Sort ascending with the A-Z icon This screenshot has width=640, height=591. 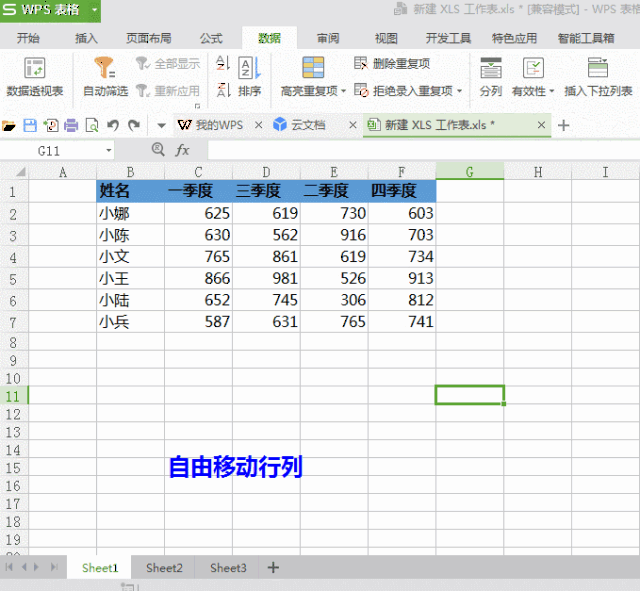point(223,63)
